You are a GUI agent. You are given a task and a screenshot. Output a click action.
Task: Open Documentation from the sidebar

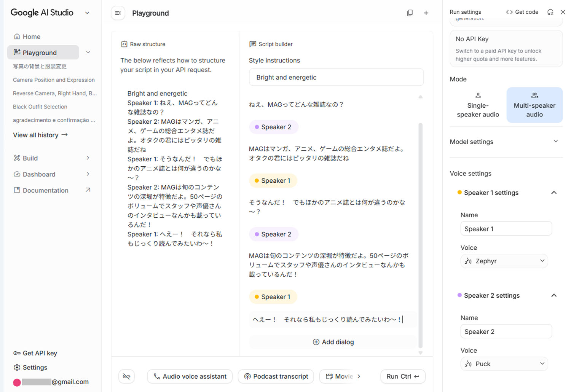(45, 190)
